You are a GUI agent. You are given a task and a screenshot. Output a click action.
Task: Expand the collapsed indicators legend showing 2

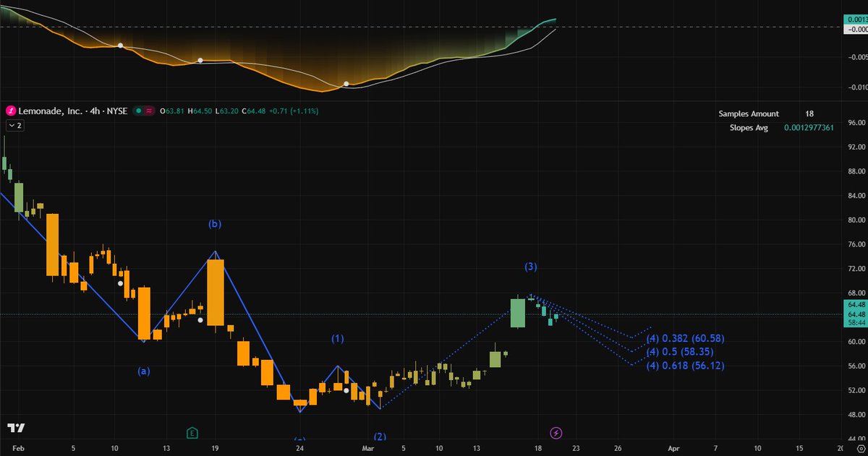click(14, 125)
